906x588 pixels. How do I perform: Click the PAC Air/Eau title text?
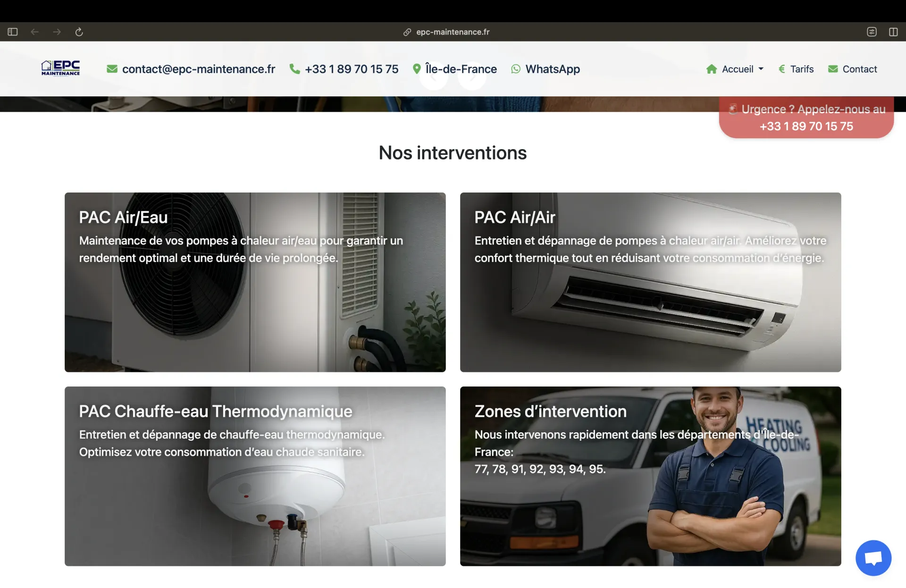coord(123,217)
